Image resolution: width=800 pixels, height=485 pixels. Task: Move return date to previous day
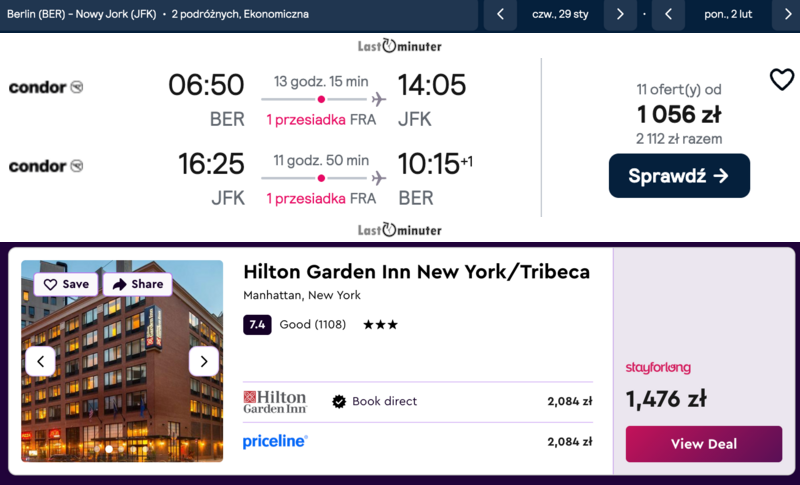tap(668, 14)
